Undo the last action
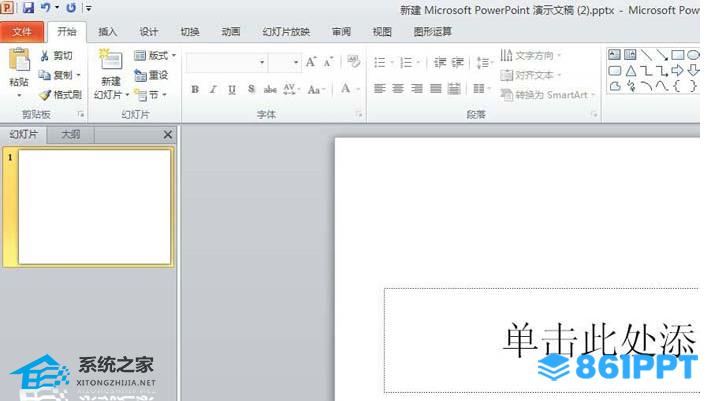 46,7
